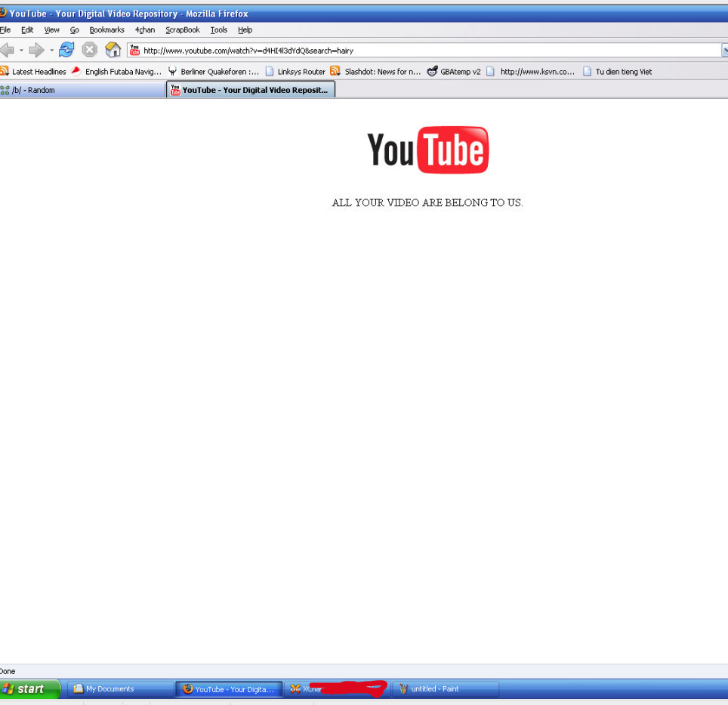728x705 pixels.
Task: Switch to My Documents taskbar item
Action: [121, 688]
